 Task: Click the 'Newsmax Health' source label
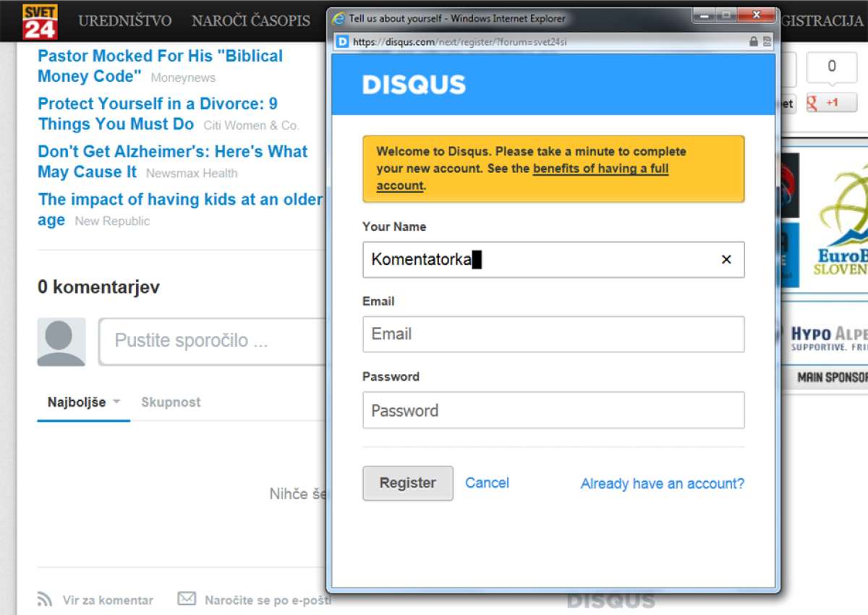pos(192,173)
